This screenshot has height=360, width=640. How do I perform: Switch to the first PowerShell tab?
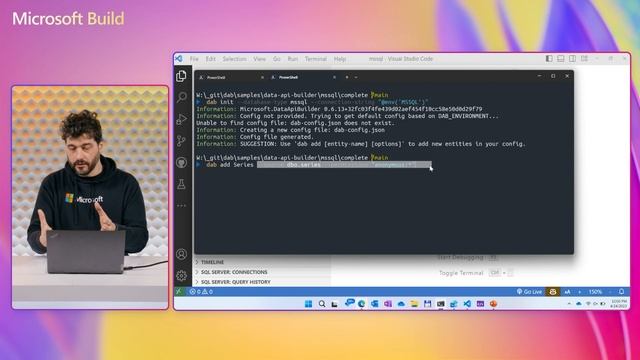point(231,77)
